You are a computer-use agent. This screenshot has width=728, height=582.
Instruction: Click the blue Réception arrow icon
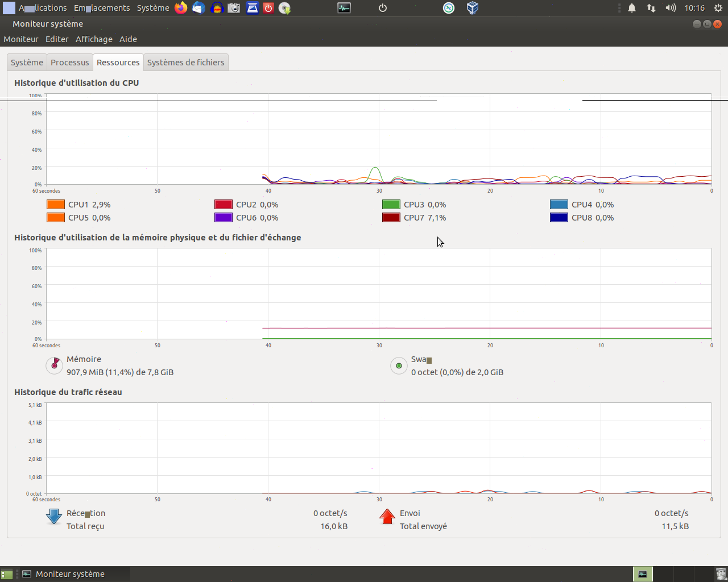tap(54, 516)
